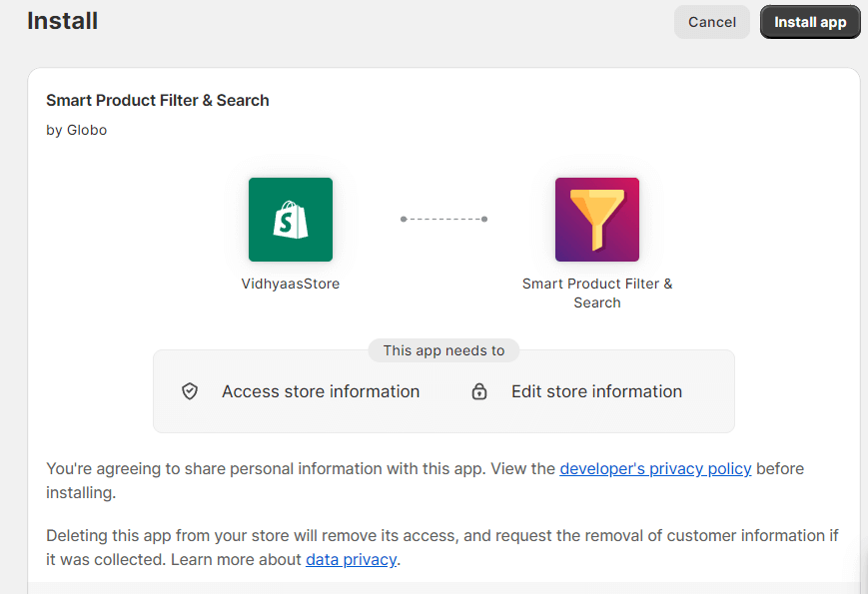Click the Smart Product Filter funnel icon
This screenshot has height=594, width=868.
(x=596, y=220)
